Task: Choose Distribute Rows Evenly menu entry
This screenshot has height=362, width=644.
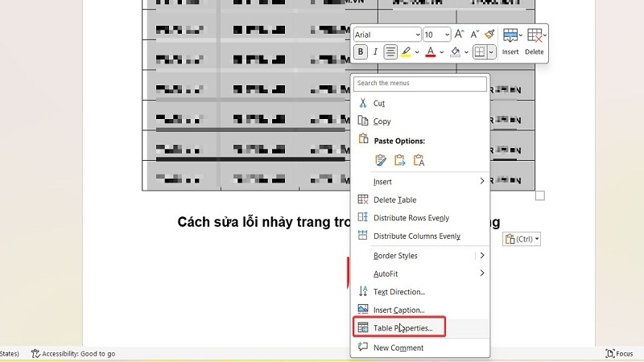Action: [411, 218]
